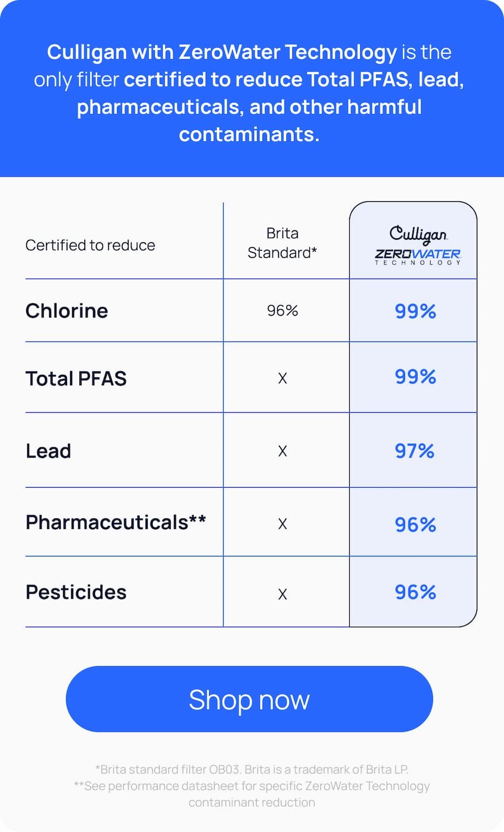
Task: Click Culligan's 99% chlorine value
Action: tap(415, 311)
